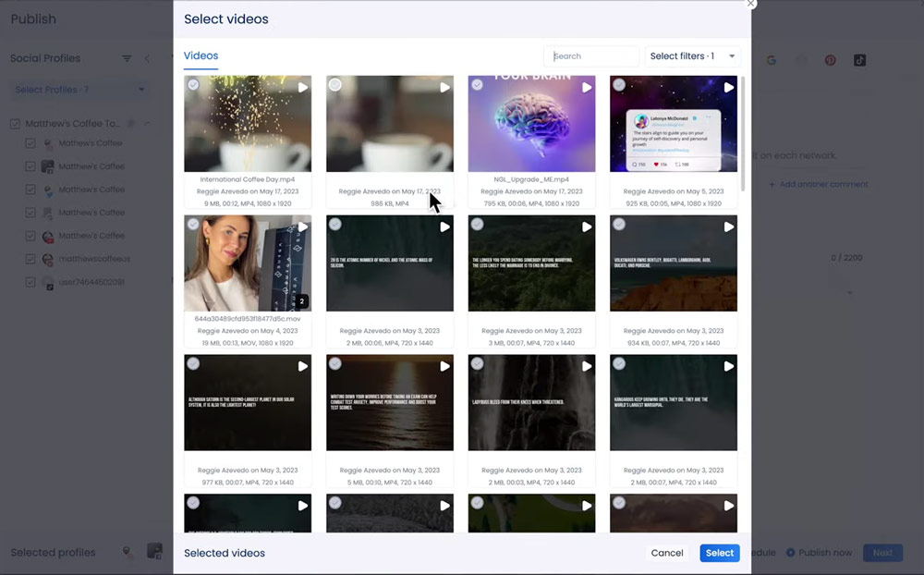Toggle the Matthew's Coffee To.. group checkbox
Screen dimensions: 924x575
click(16, 124)
